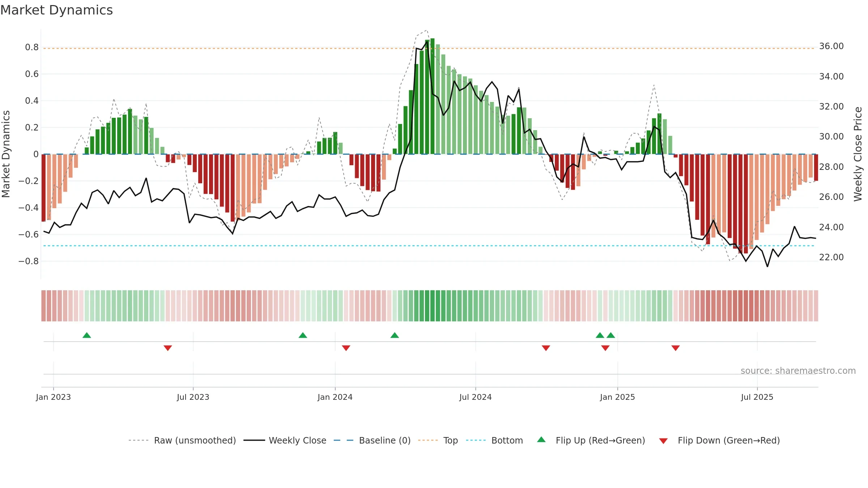The height and width of the screenshot is (488, 868).
Task: Click the red Flip Down legend triangle icon
Action: 663,441
